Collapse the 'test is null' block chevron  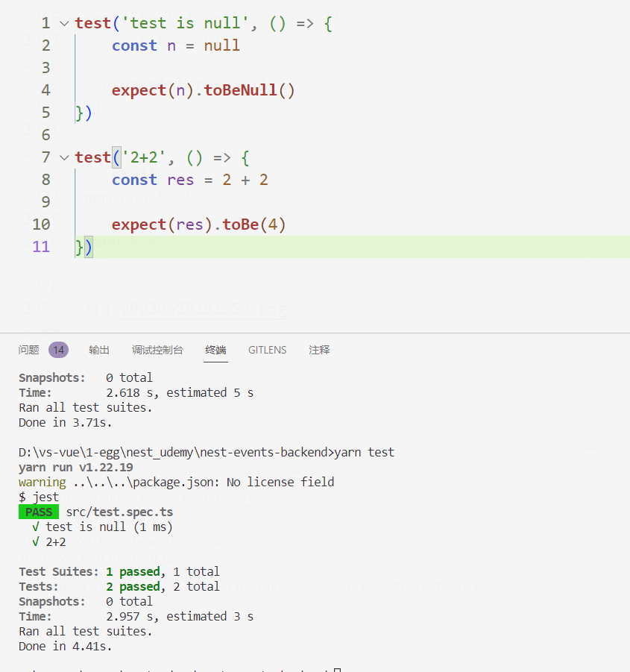(x=63, y=23)
